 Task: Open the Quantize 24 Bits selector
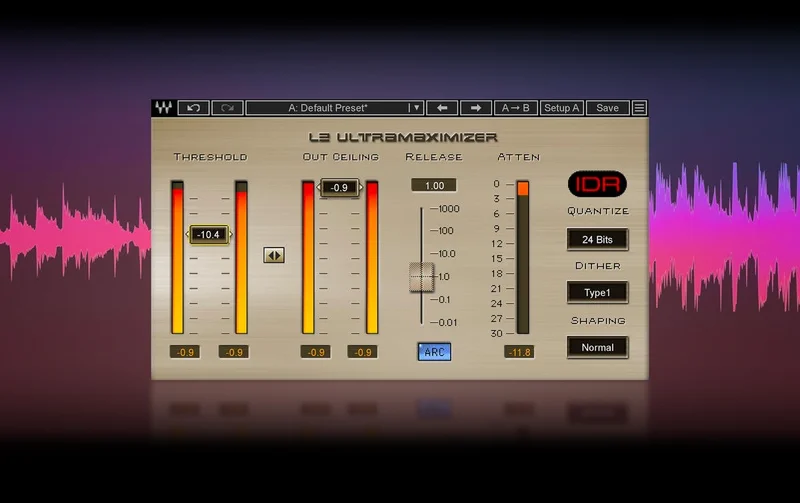pyautogui.click(x=597, y=239)
